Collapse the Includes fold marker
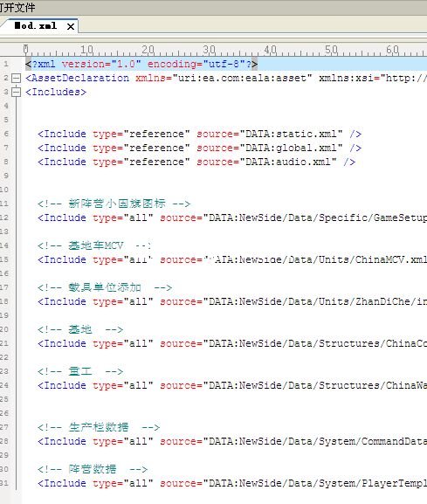427x504 pixels. click(x=16, y=93)
